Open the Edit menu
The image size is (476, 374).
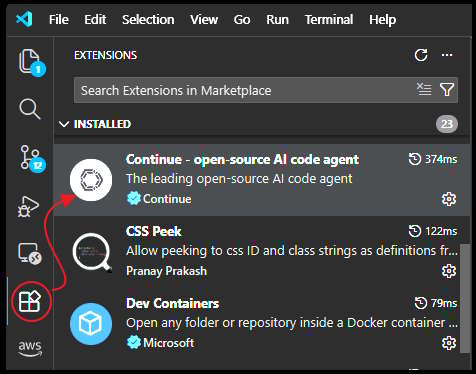click(95, 20)
